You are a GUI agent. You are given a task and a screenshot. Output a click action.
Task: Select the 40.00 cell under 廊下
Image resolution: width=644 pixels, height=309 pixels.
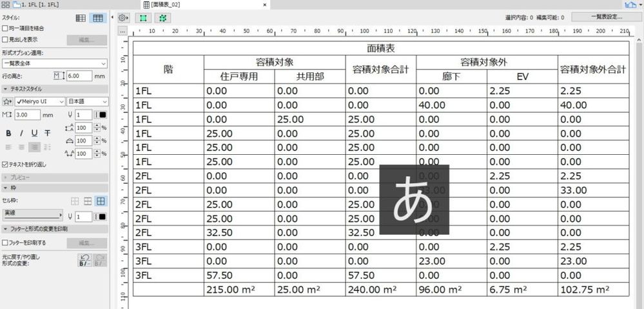[452, 105]
